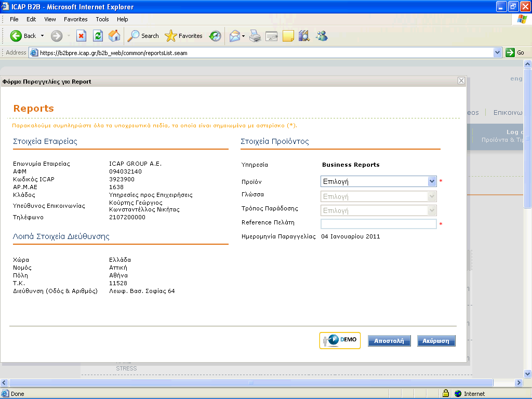The height and width of the screenshot is (399, 532).
Task: Open the Edit menu
Action: pos(31,19)
